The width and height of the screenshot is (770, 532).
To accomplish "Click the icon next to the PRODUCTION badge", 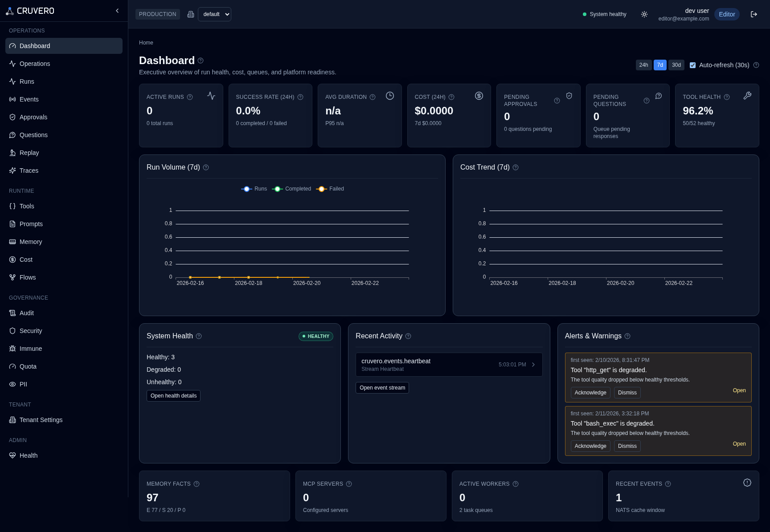I will tap(191, 14).
